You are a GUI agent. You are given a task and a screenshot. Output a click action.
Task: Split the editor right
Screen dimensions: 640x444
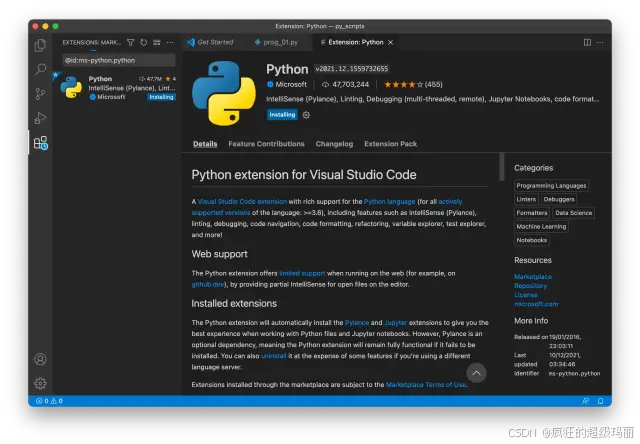[587, 42]
